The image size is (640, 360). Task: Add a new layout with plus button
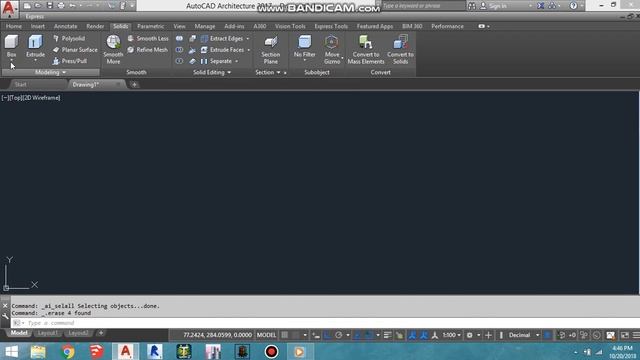coord(101,333)
